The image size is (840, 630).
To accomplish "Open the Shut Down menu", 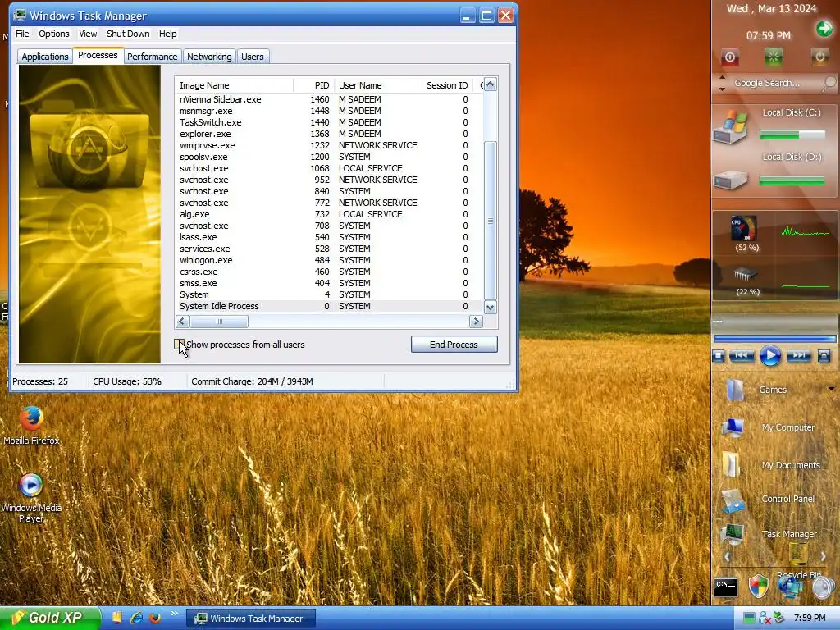I will tap(128, 34).
